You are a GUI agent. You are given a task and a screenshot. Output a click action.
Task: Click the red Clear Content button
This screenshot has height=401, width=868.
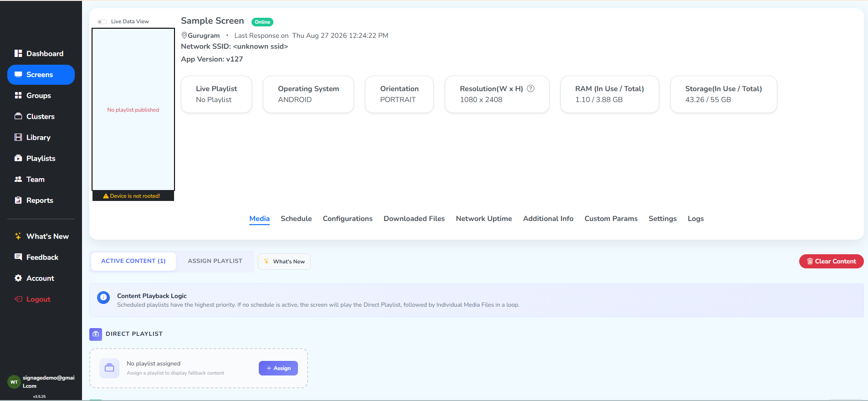click(831, 261)
